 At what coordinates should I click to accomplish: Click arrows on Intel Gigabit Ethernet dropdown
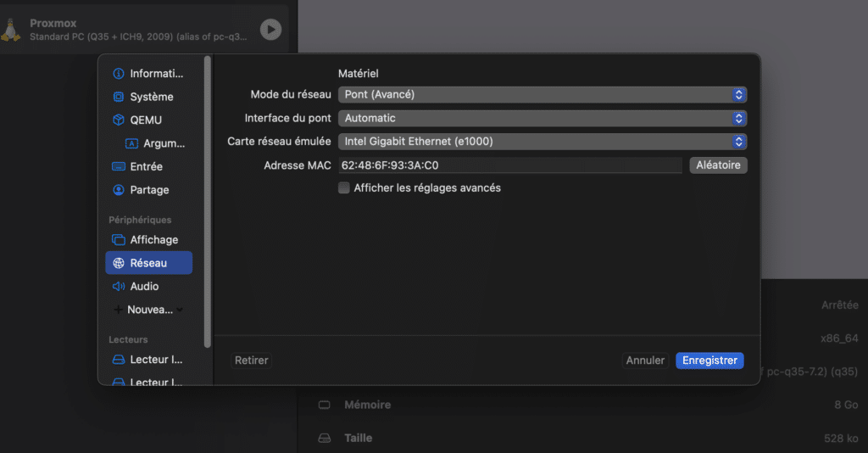(x=738, y=141)
